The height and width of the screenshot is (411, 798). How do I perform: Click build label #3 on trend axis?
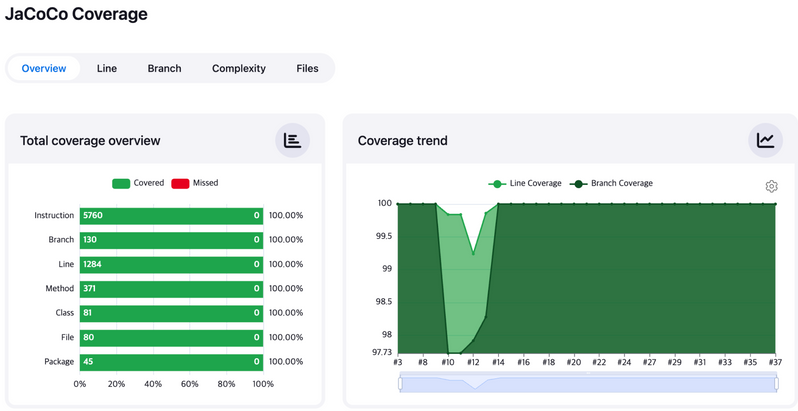[397, 363]
